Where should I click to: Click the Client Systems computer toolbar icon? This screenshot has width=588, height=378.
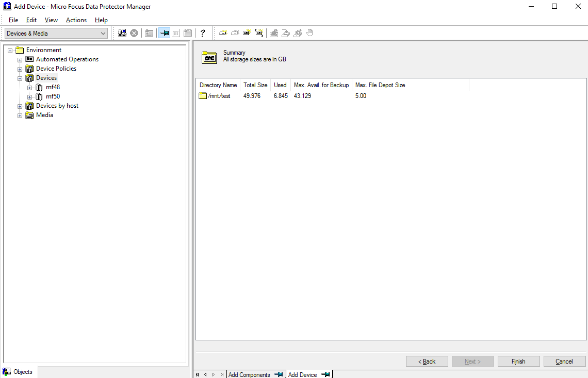tap(122, 33)
